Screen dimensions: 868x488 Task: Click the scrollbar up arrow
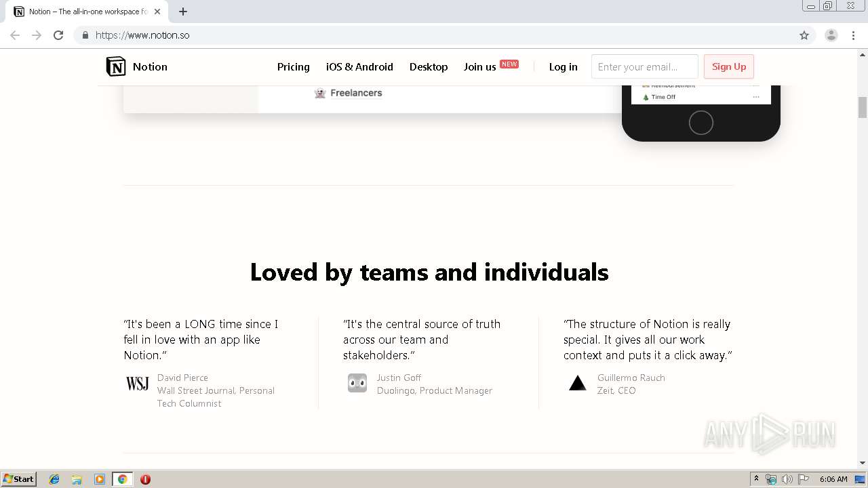tap(863, 54)
